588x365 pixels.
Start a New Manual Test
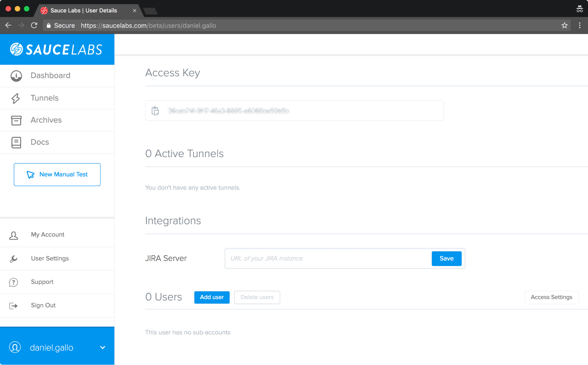pyautogui.click(x=57, y=175)
